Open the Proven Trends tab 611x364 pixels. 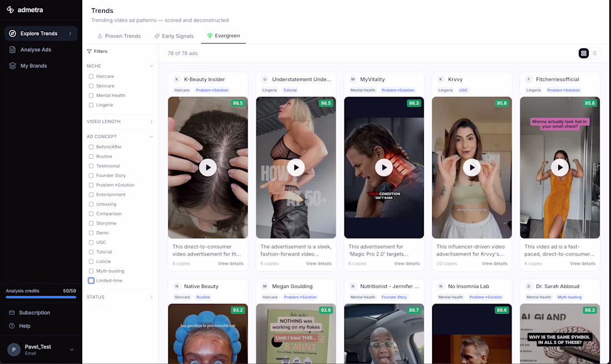pyautogui.click(x=119, y=36)
